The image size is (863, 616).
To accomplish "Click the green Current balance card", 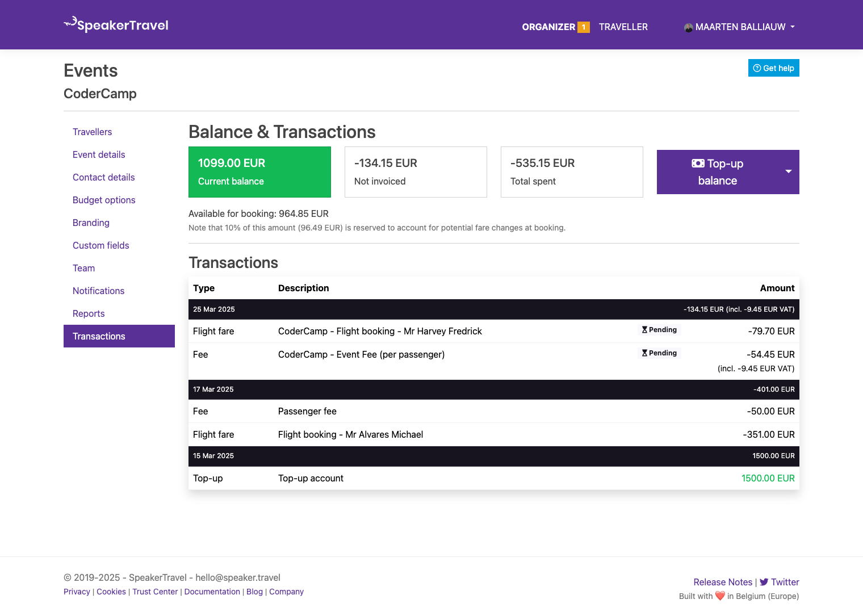I will (259, 172).
